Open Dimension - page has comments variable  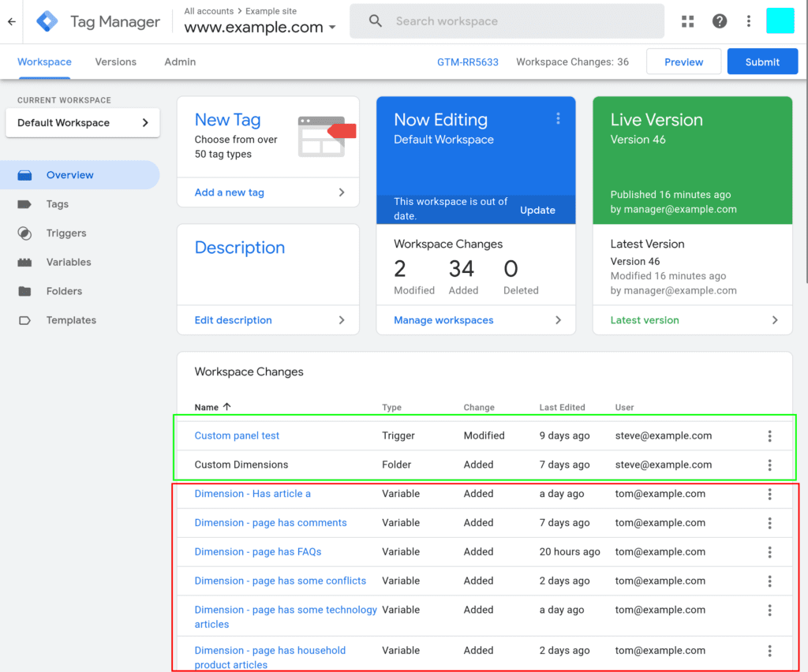(x=271, y=523)
